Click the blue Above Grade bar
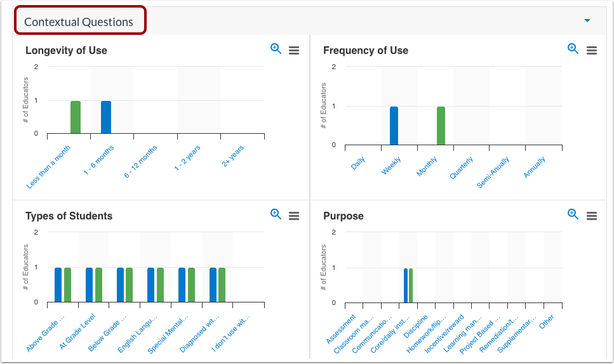This screenshot has width=614, height=364. (58, 285)
